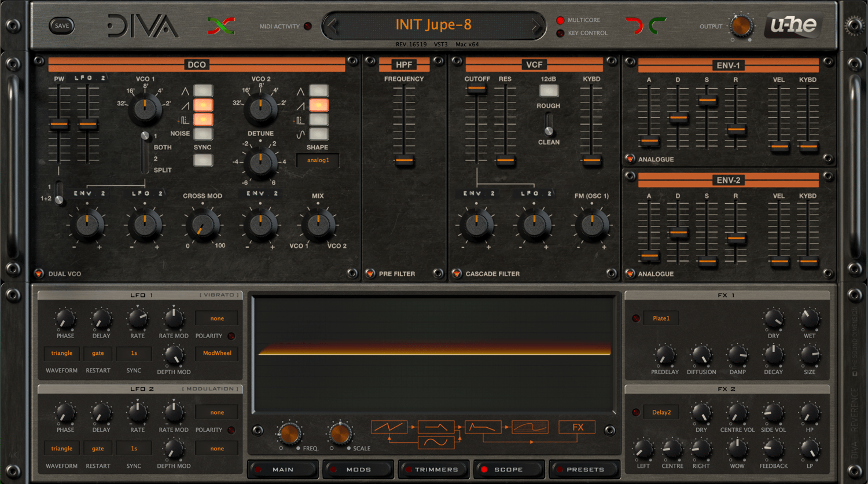
Task: Click the scope SCALE knob
Action: tap(340, 433)
